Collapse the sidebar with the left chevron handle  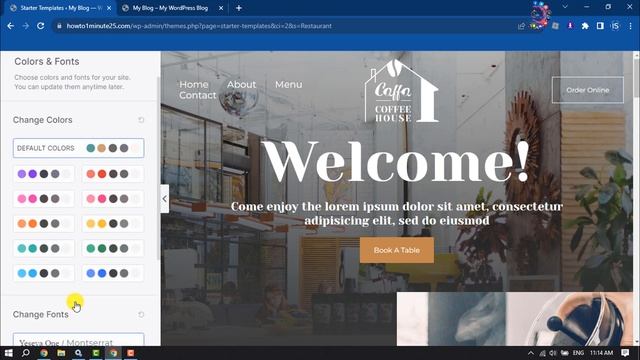pos(164,199)
